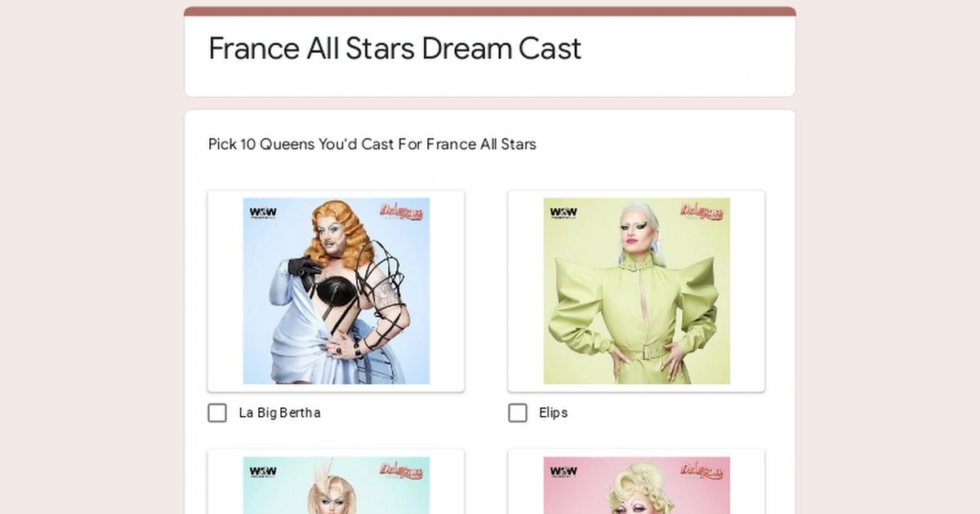Open the pink photo with blonde curls
The width and height of the screenshot is (980, 514).
tap(636, 490)
